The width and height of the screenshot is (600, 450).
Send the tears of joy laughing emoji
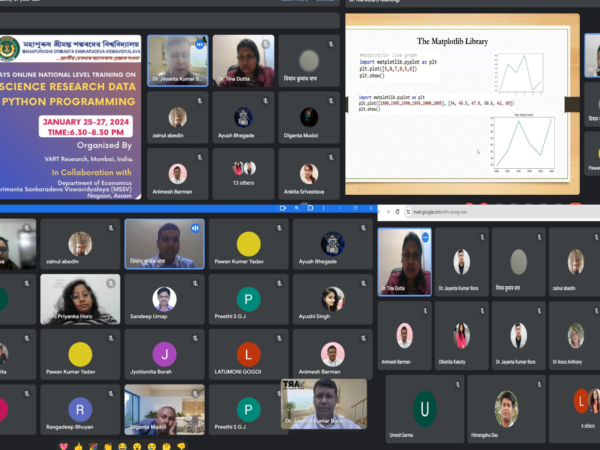coord(122,446)
